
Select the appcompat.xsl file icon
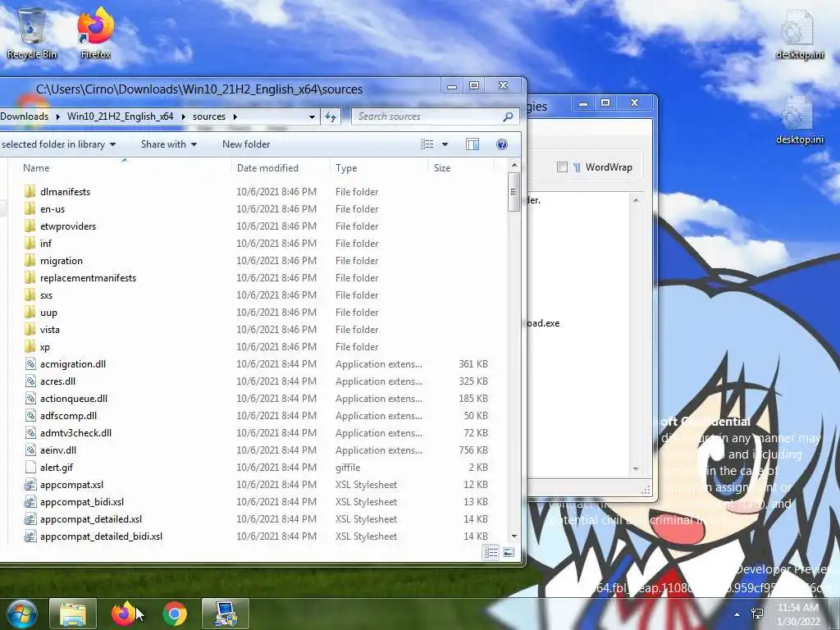[30, 484]
